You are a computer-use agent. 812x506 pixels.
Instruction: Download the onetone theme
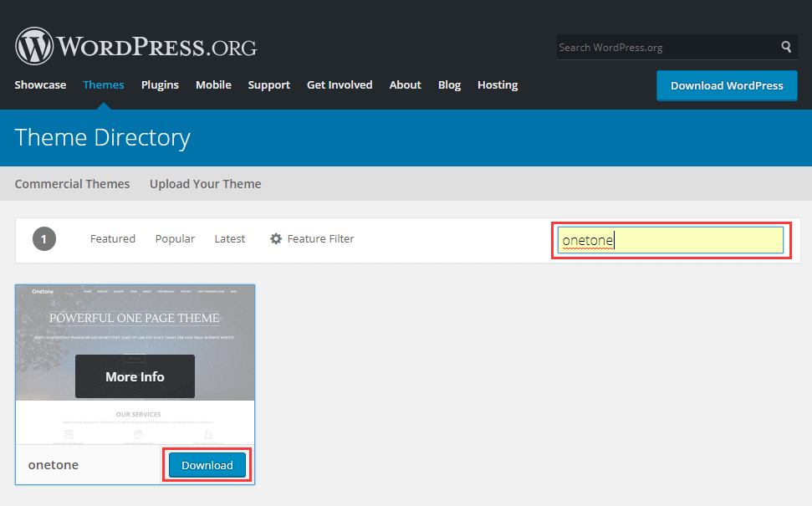207,465
